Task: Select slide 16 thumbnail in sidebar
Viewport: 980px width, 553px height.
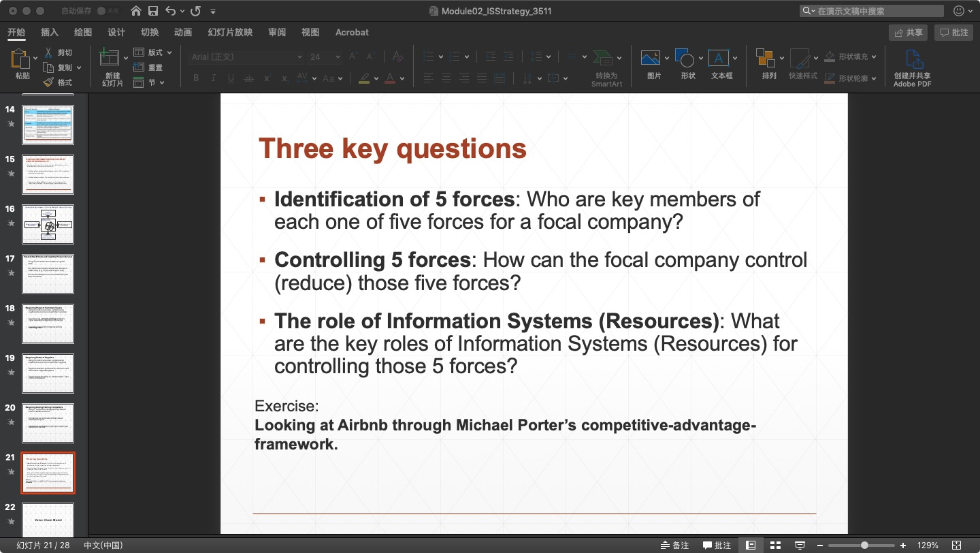Action: click(48, 224)
